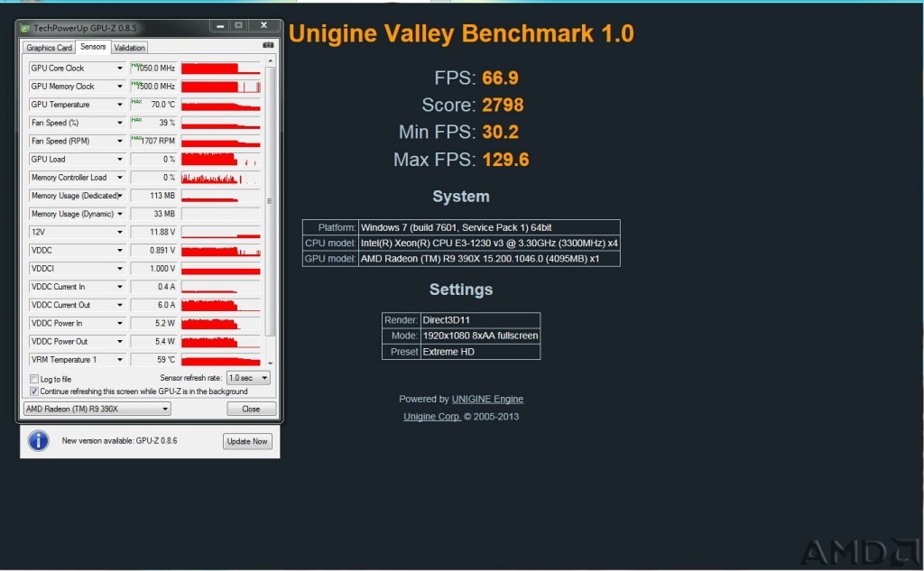Screen dimensions: 924x571
Task: Click the Min FPS value 30.2
Action: pos(500,132)
